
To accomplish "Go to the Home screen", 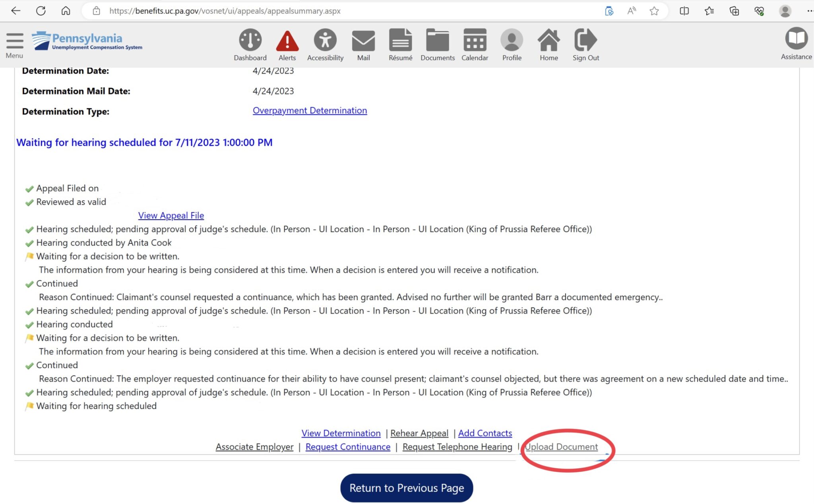I will coord(548,44).
